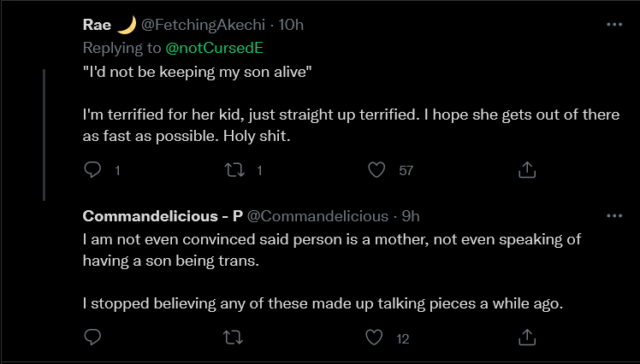The image size is (640, 364).
Task: Open the tweet text starting "I'm terrified for her kid"
Action: 351,125
